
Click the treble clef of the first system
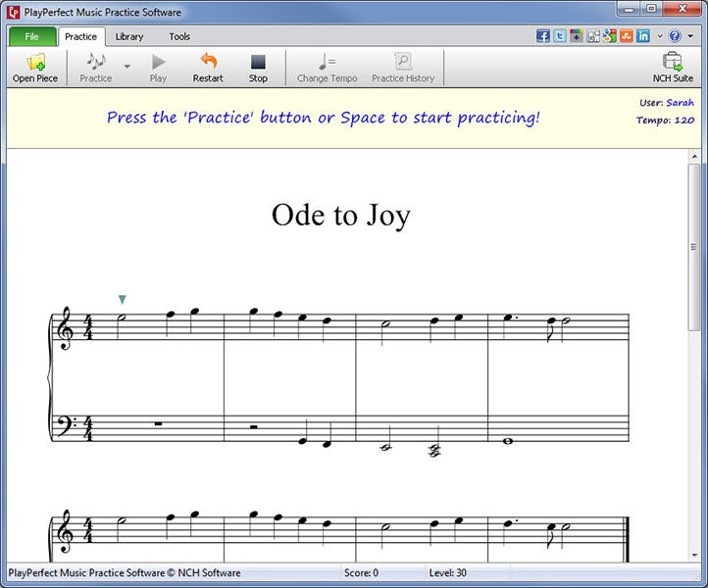65,328
